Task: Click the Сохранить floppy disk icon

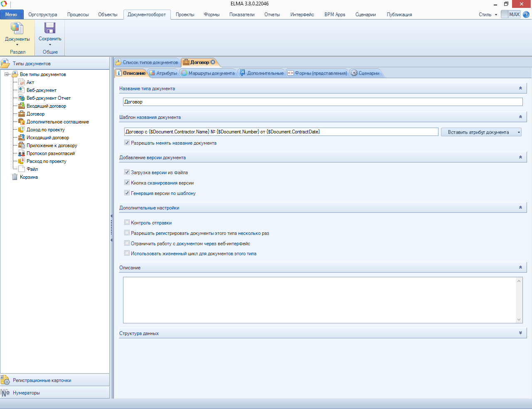Action: click(50, 28)
